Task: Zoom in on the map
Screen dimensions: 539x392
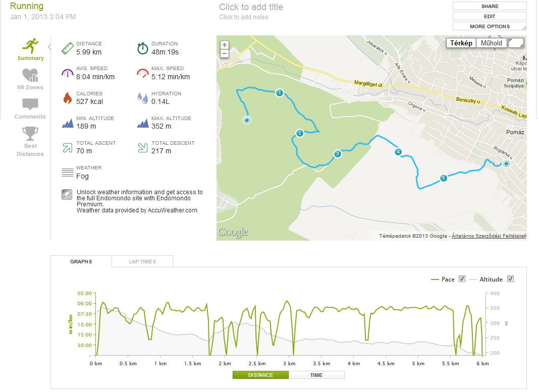Action: pyautogui.click(x=225, y=45)
